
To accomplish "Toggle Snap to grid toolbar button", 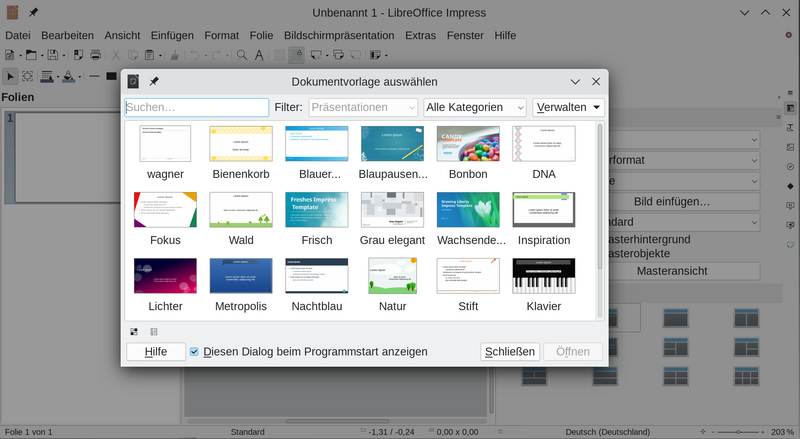I will pos(296,55).
